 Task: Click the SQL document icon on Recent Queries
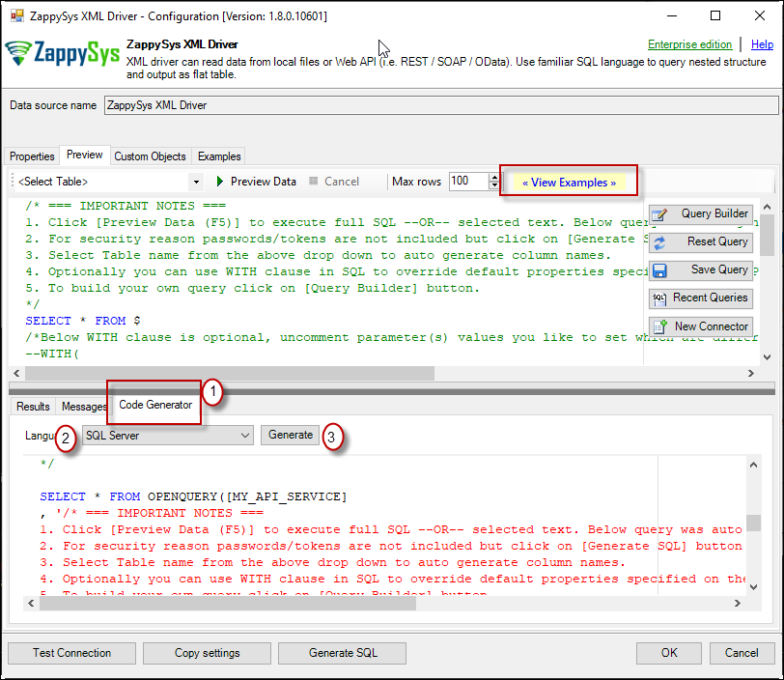659,299
